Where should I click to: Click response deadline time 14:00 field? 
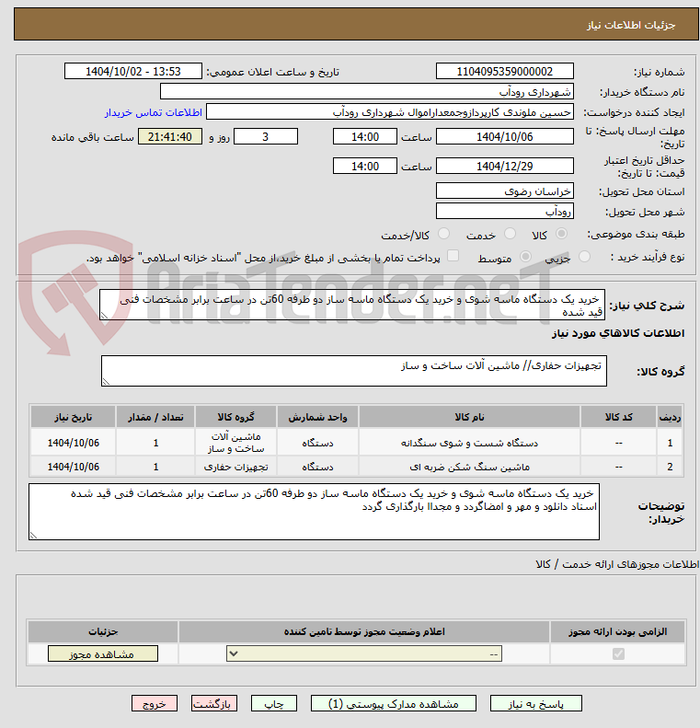(x=365, y=136)
